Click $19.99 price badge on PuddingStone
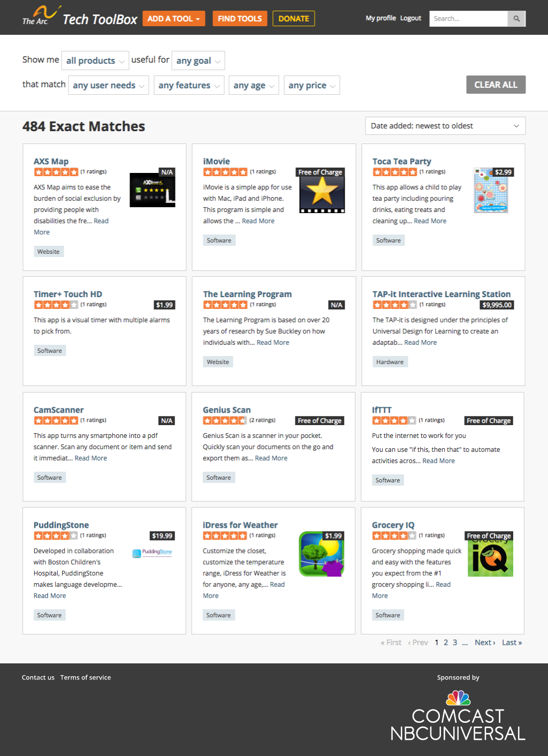Image resolution: width=548 pixels, height=756 pixels. point(162,536)
